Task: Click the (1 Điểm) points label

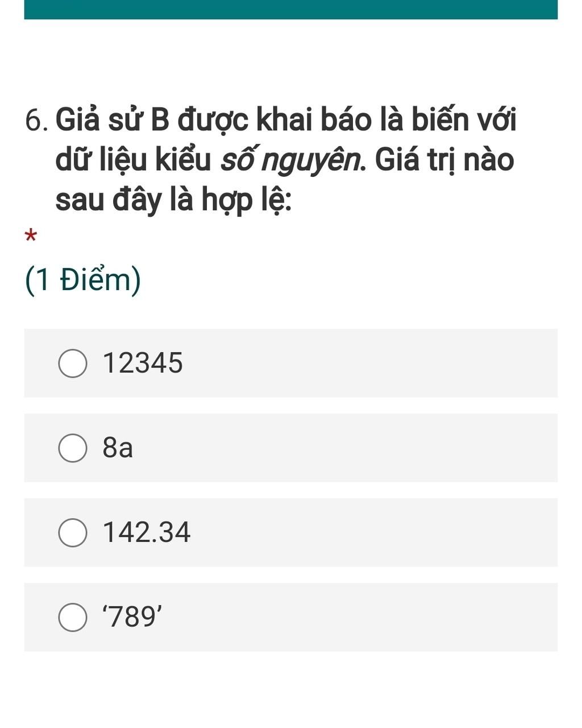Action: (x=83, y=280)
